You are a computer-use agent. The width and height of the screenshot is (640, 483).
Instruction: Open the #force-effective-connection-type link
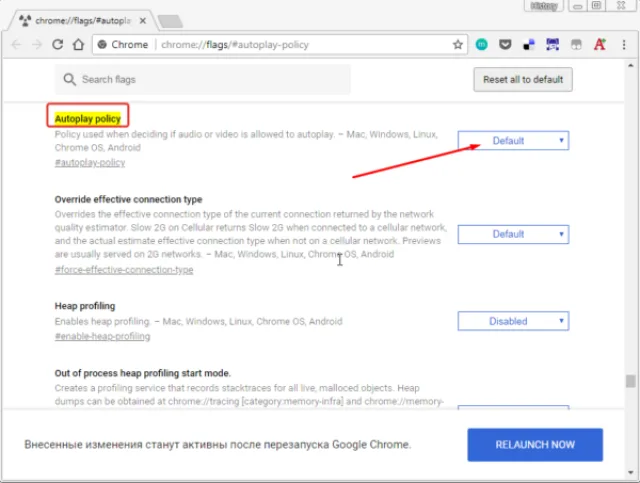pos(124,269)
